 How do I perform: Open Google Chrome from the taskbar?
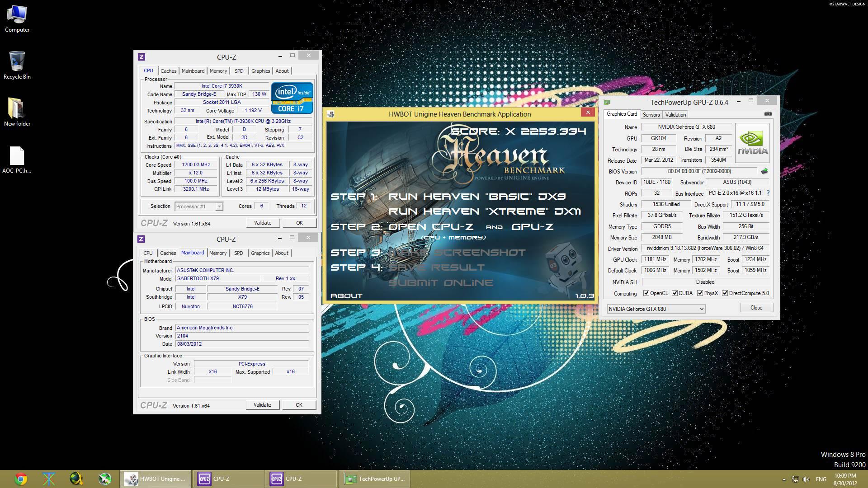tap(21, 479)
